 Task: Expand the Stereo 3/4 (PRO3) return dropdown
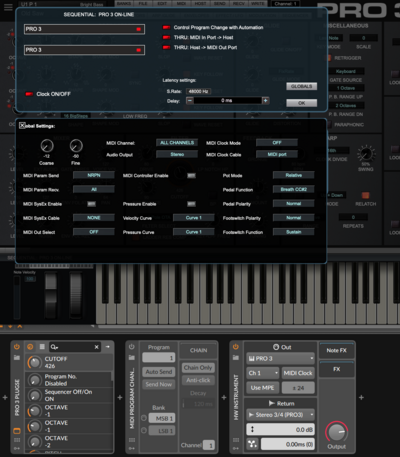[280, 415]
